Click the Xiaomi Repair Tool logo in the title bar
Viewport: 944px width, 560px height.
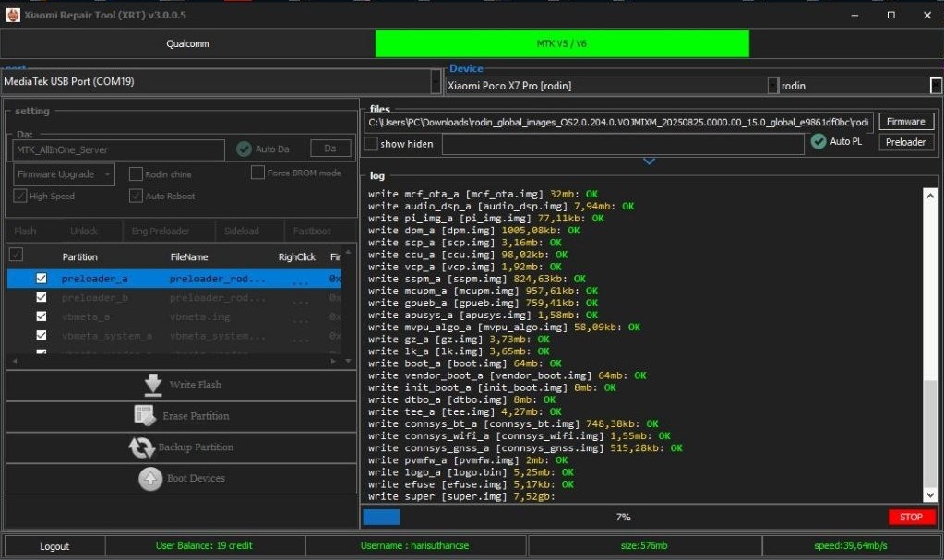13,16
